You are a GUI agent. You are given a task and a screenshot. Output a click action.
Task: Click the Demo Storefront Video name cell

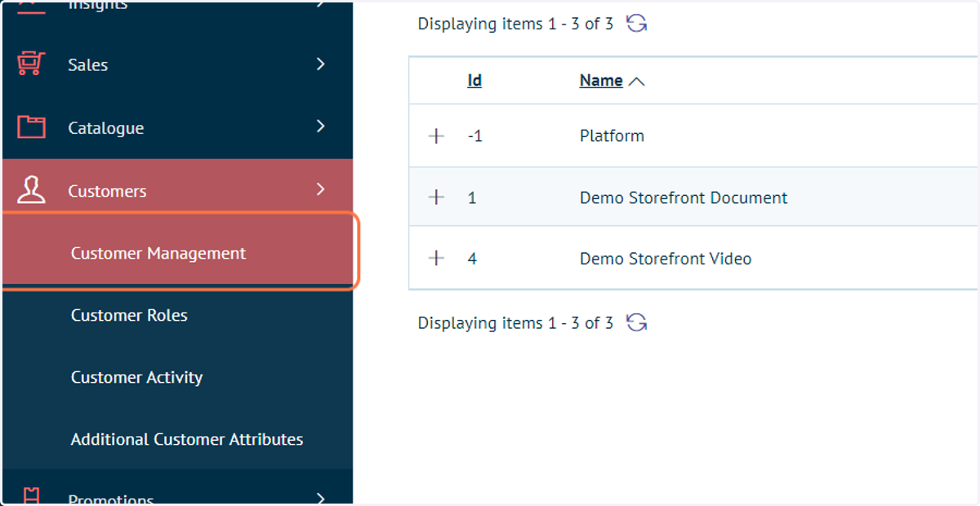click(666, 259)
